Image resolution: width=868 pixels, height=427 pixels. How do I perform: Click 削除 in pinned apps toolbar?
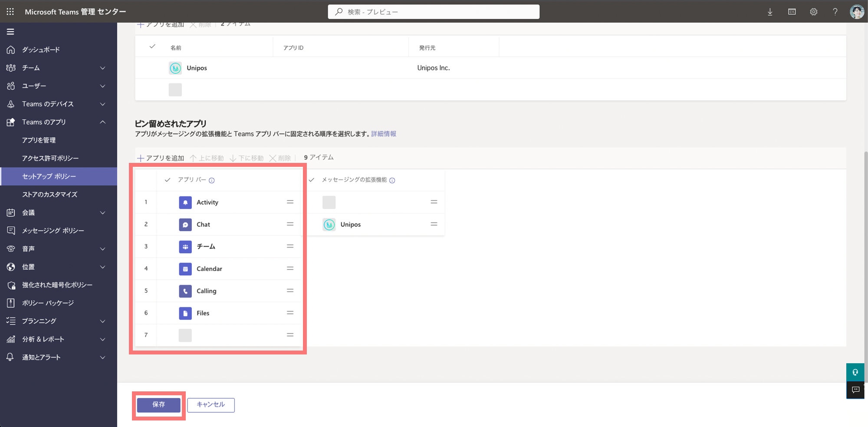tap(280, 158)
